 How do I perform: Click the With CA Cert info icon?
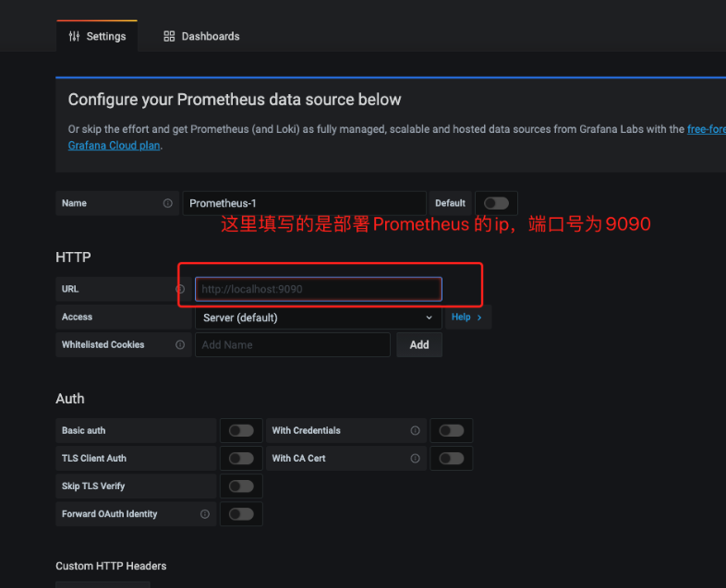point(416,459)
